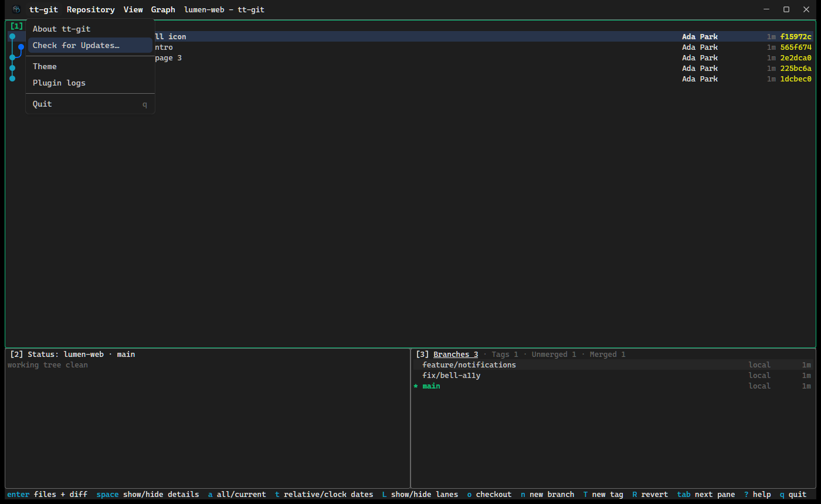Focus the '[2] Status: lumen-web · main' pane header

pos(73,354)
